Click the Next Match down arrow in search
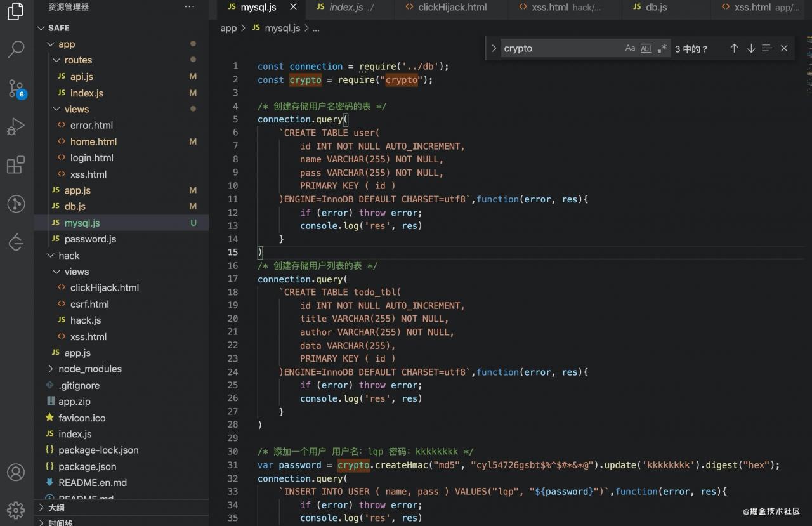Image resolution: width=812 pixels, height=526 pixels. click(750, 48)
